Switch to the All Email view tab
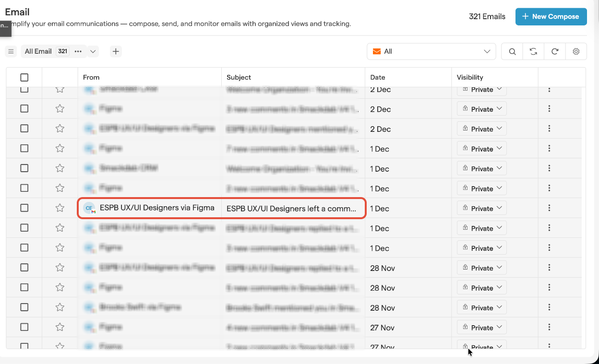Viewport: 599px width, 364px height. click(x=38, y=51)
